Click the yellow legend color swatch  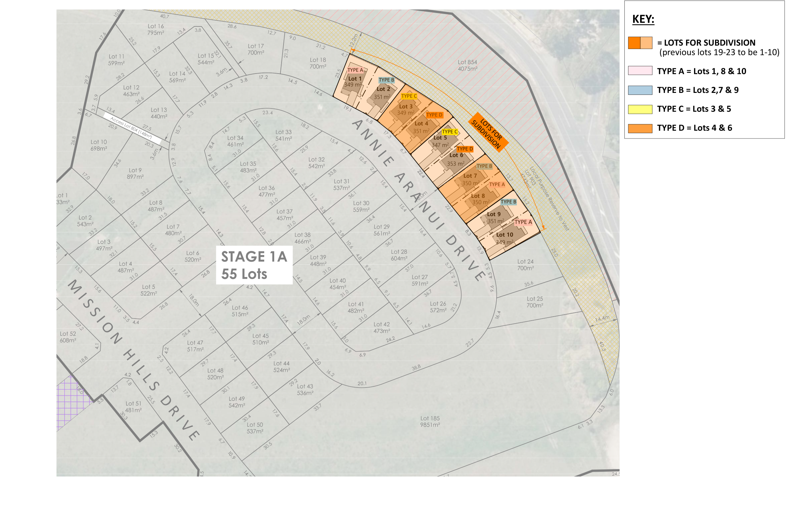coord(640,109)
